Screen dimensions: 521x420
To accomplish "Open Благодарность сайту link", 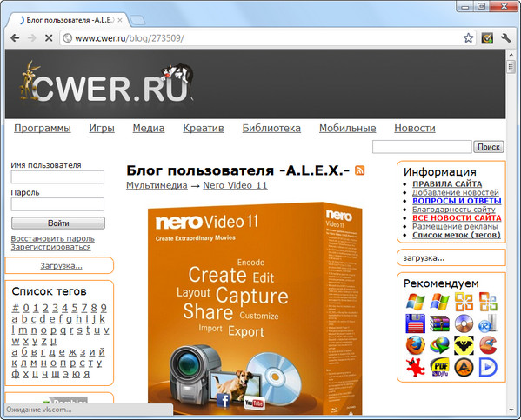I will tap(454, 210).
